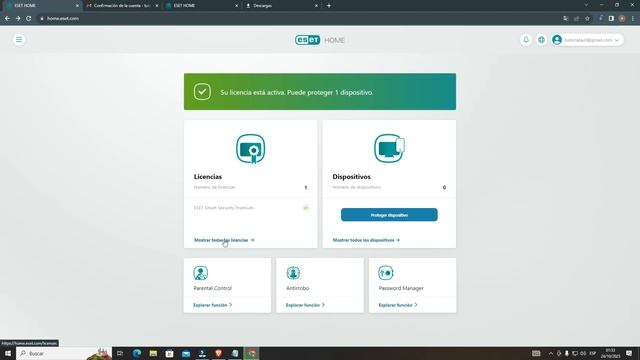The width and height of the screenshot is (640, 360).
Task: Open Mostrar todos los dispositivos link
Action: 366,240
